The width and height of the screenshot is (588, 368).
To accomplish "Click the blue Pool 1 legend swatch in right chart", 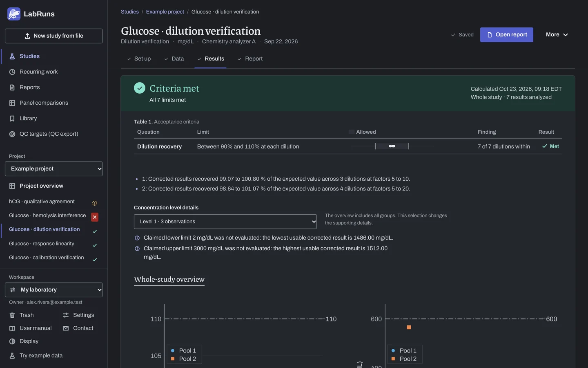I will pyautogui.click(x=393, y=351).
